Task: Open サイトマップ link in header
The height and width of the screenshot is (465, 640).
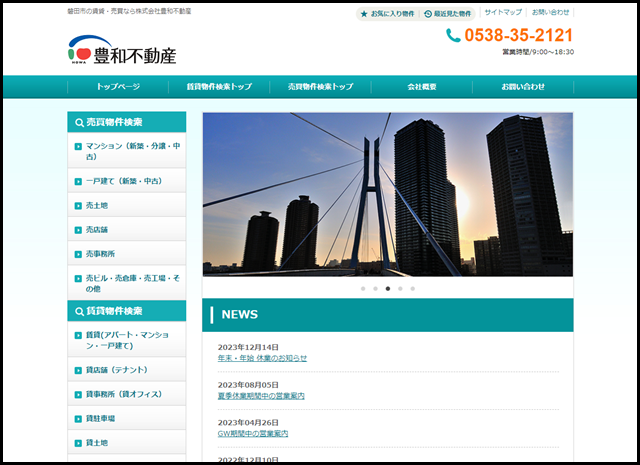Action: pos(503,13)
